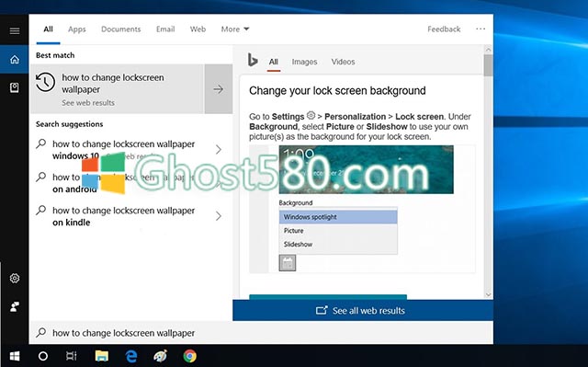Image resolution: width=588 pixels, height=367 pixels.
Task: Open suggestion ending with on kindle
Action: tap(123, 216)
